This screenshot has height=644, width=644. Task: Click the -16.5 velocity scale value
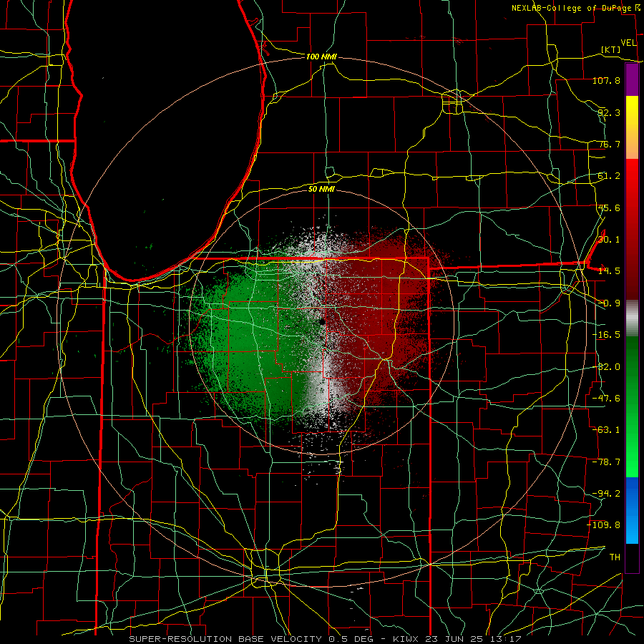606,335
